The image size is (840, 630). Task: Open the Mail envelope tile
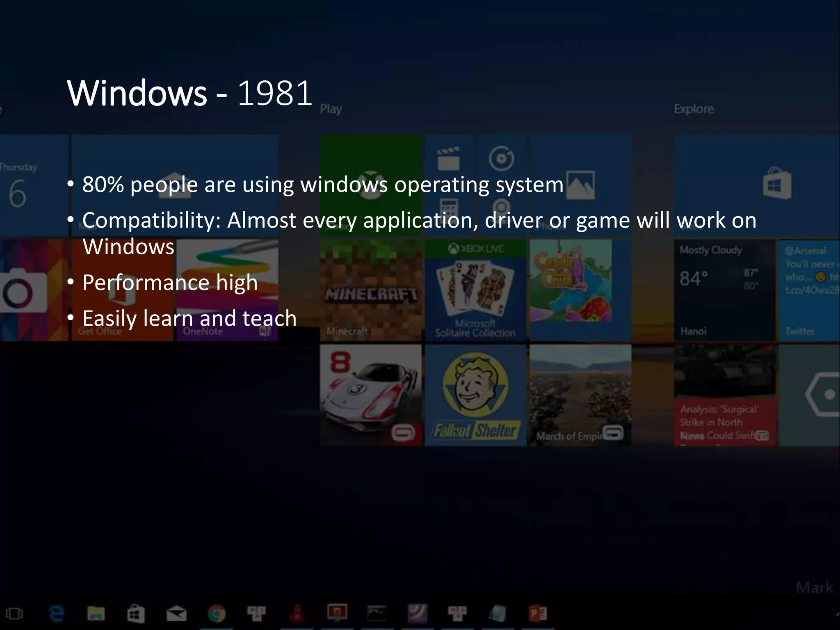[175, 185]
